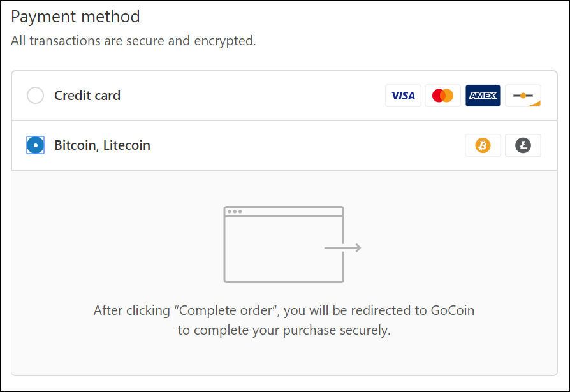
Task: Click the orange Bitcoin logo
Action: [x=483, y=145]
